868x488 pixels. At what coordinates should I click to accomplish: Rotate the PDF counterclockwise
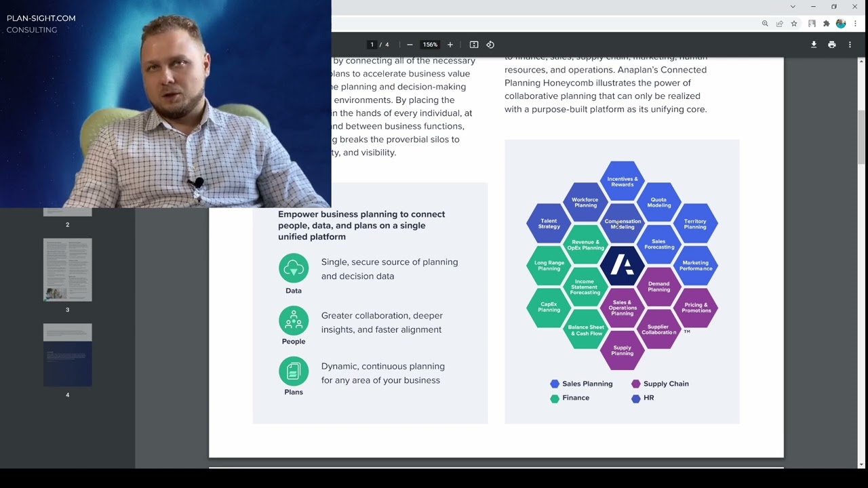(490, 45)
